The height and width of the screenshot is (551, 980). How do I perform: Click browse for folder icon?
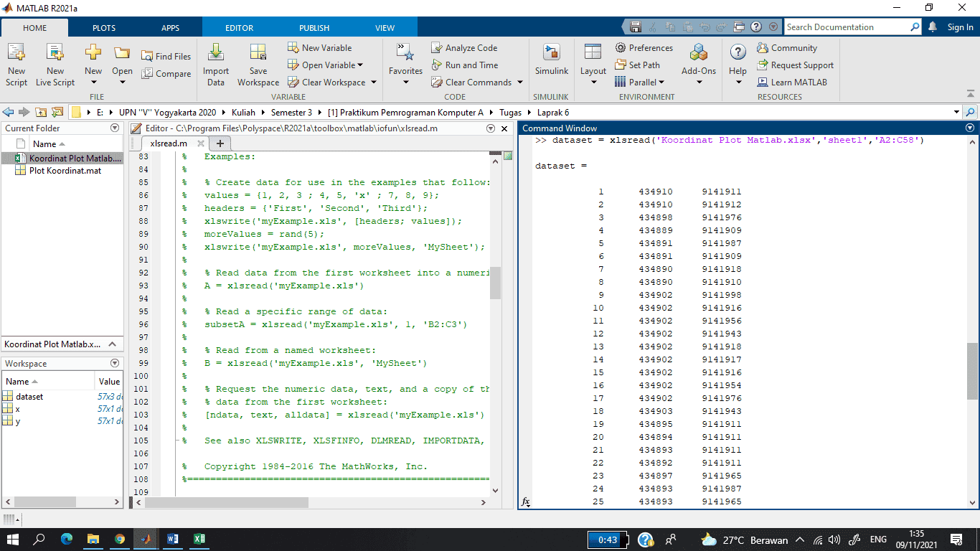point(57,112)
